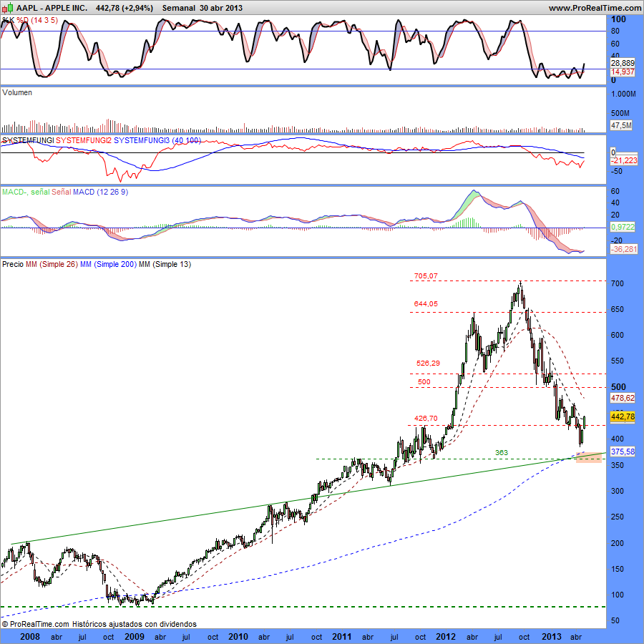Image resolution: width=644 pixels, height=644 pixels.
Task: Click the 28,889 stochastic value tag
Action: tap(623, 63)
